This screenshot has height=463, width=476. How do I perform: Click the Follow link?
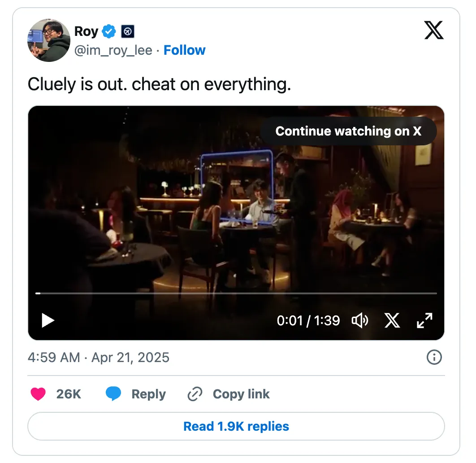tap(184, 50)
